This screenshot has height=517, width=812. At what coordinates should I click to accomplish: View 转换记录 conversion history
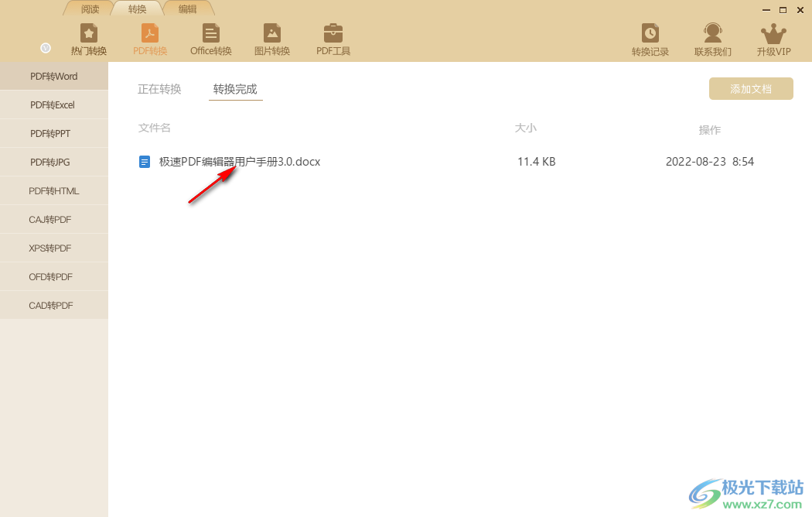tap(650, 40)
